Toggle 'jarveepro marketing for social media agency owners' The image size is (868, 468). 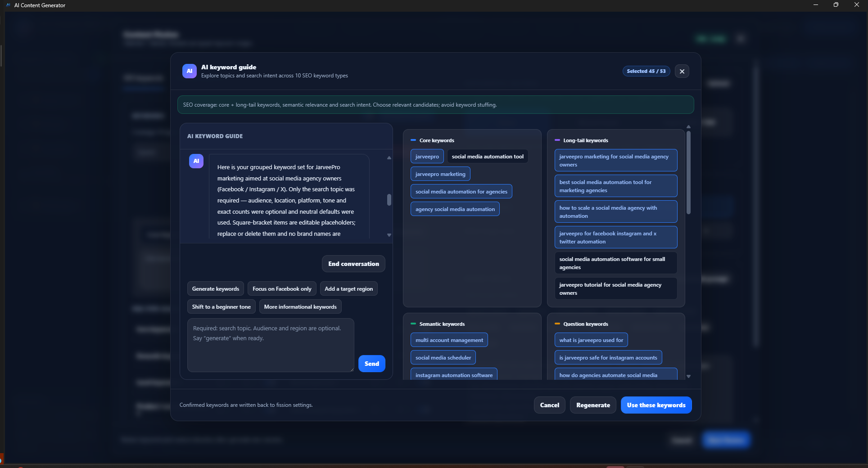[x=616, y=161]
